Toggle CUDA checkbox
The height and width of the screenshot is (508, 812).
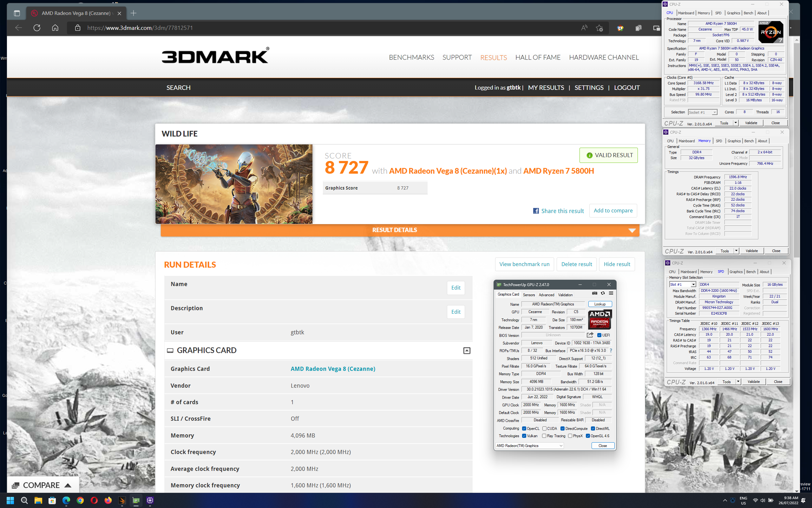(544, 428)
